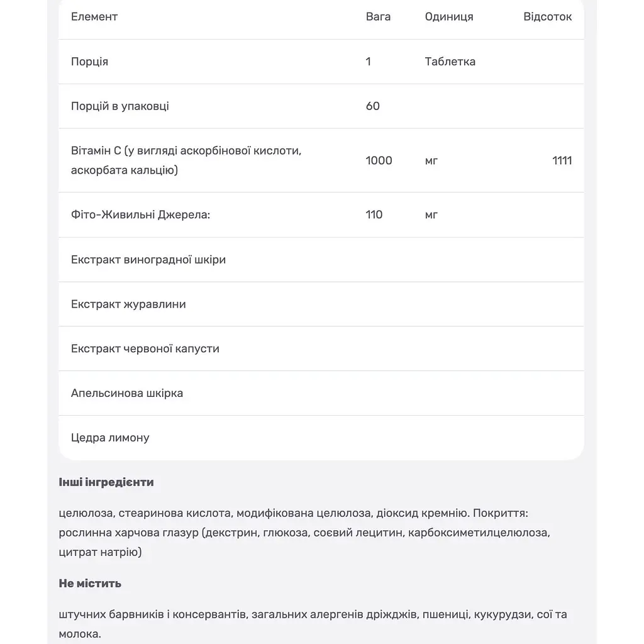This screenshot has height=644, width=644.
Task: Select Екстракт журавлини row
Action: (321, 304)
